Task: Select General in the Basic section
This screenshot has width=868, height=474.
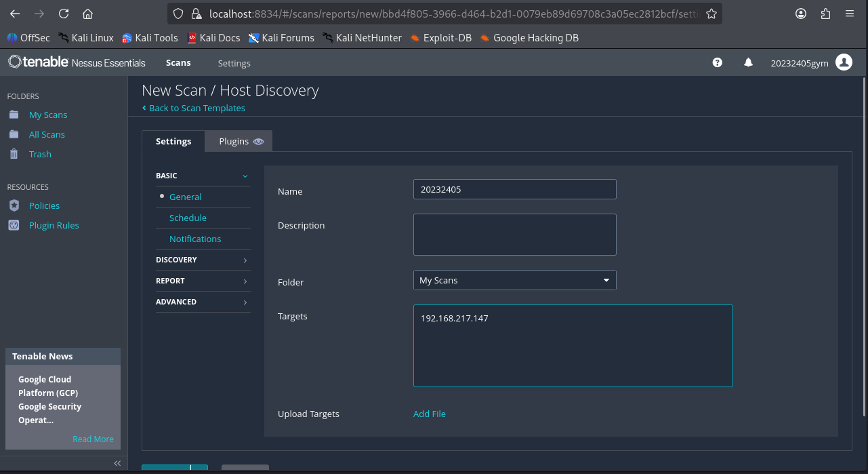Action: coord(186,197)
